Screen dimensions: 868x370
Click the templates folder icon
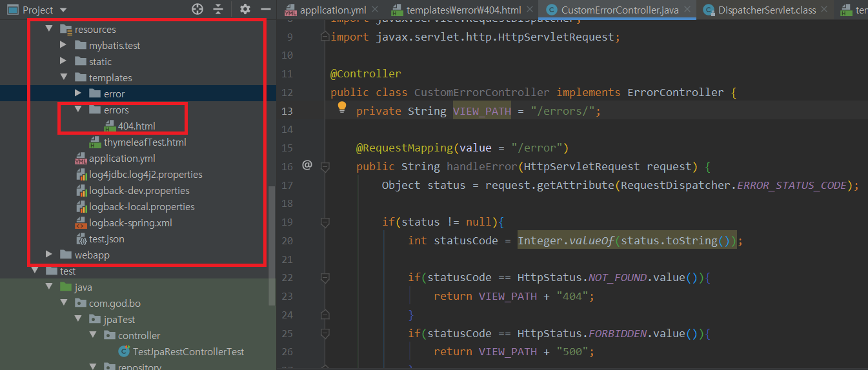point(81,77)
